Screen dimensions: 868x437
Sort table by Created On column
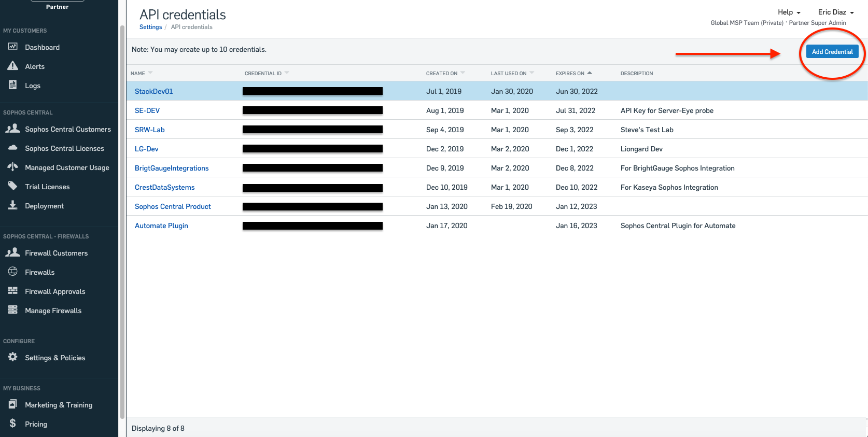coord(445,73)
